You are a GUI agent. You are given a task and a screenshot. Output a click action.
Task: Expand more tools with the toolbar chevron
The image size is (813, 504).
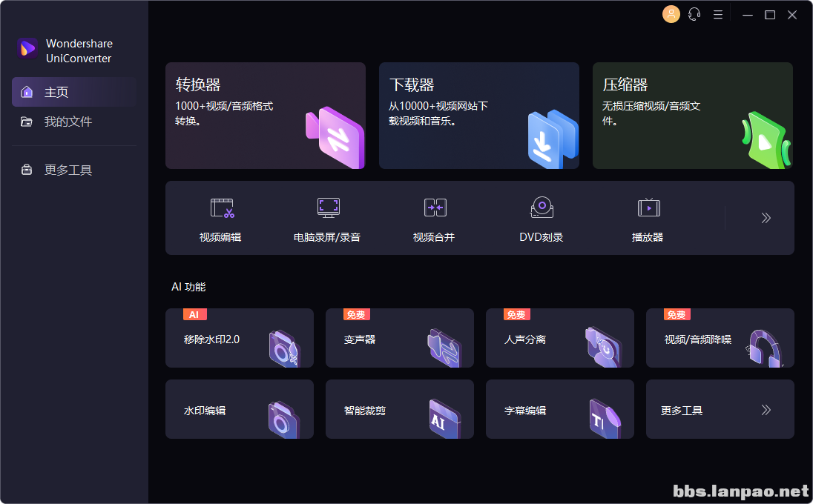tap(766, 218)
